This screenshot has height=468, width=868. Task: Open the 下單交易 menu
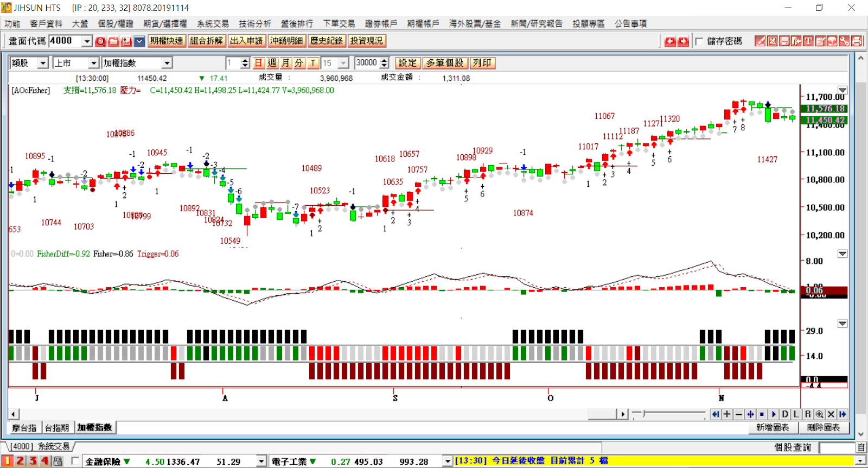point(339,23)
